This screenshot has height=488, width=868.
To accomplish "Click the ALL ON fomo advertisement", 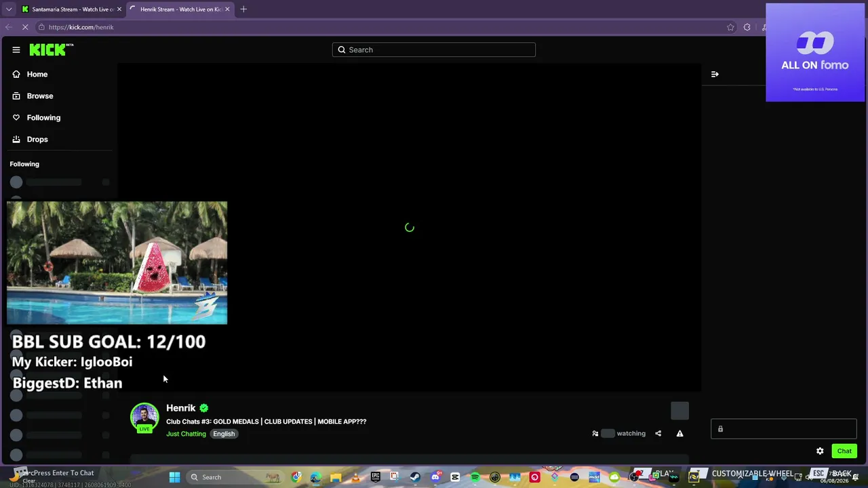I will click(815, 52).
